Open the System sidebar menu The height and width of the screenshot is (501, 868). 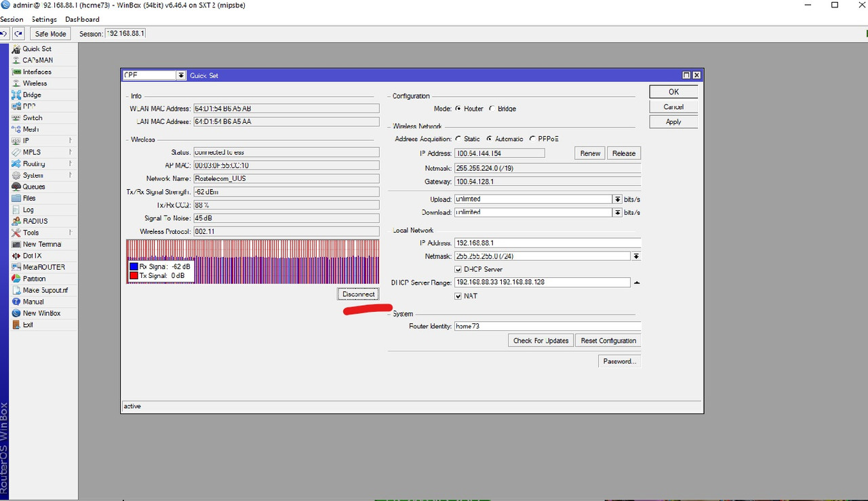pyautogui.click(x=33, y=176)
